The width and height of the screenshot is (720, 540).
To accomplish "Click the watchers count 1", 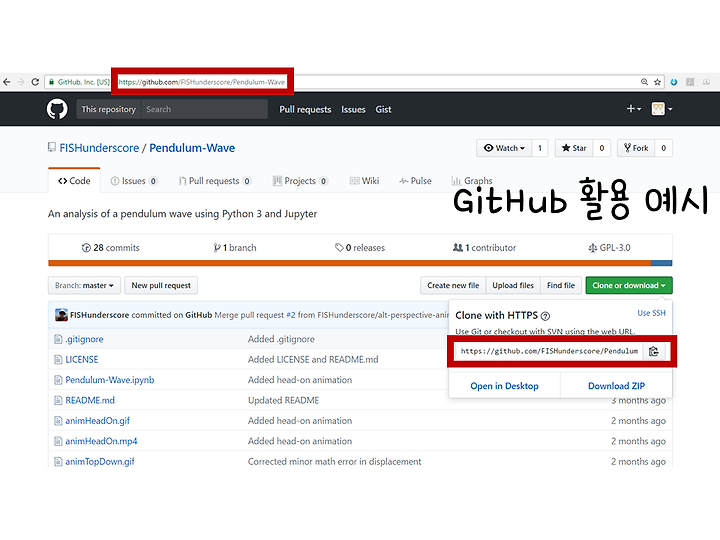I will pyautogui.click(x=540, y=148).
